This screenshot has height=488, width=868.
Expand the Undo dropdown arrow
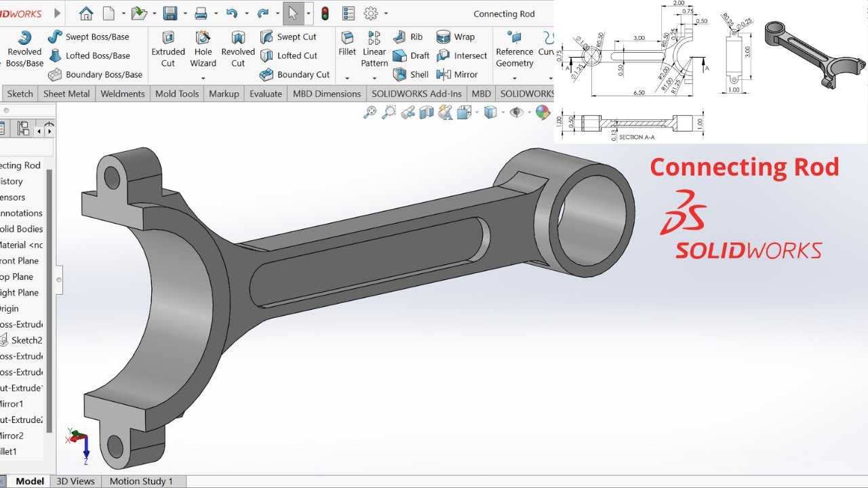(247, 14)
